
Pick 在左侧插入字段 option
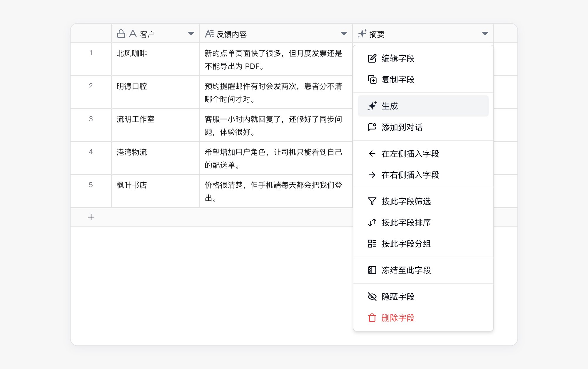pyautogui.click(x=423, y=154)
